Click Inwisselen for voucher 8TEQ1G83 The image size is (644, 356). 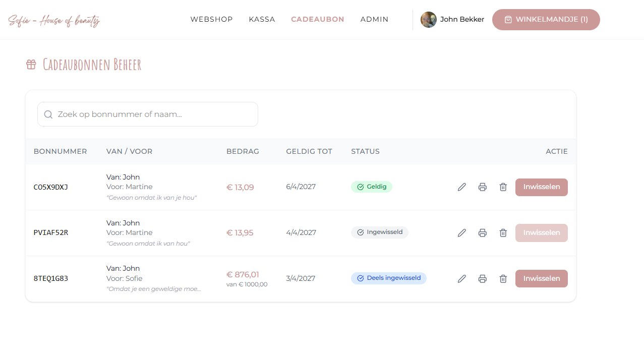pos(541,279)
